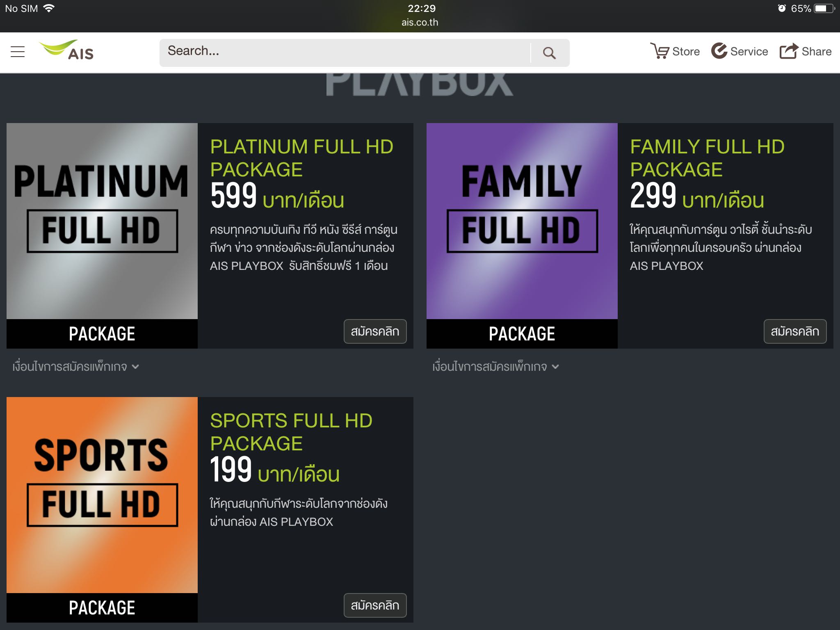Select the PLATINUM FULL HD PACKAGE title
The image size is (840, 630).
pos(302,158)
